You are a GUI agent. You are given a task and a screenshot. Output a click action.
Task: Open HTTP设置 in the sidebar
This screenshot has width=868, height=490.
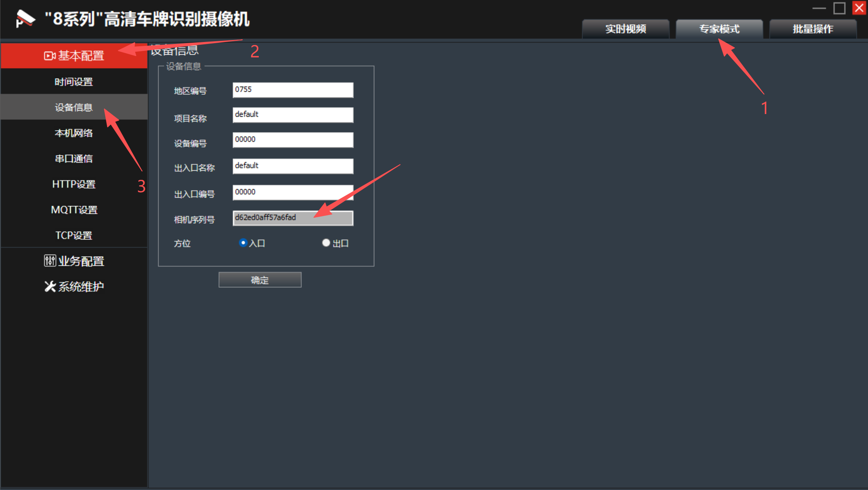coord(74,184)
